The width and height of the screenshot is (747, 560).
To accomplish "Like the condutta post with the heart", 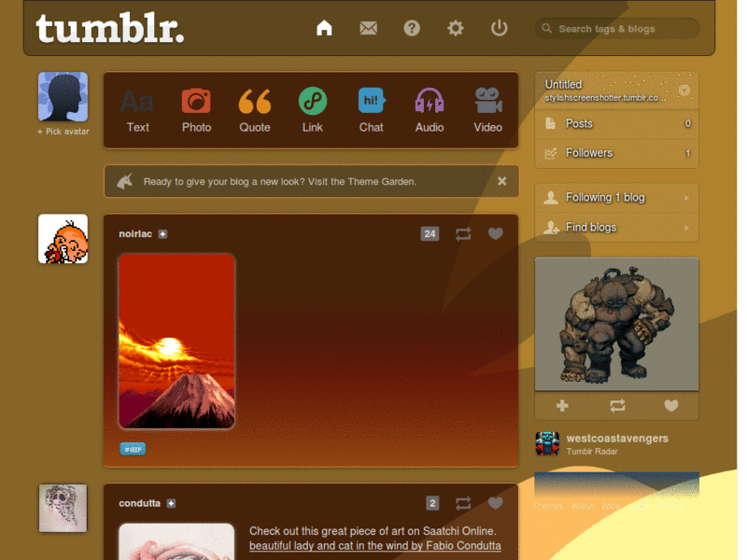I will click(x=496, y=503).
